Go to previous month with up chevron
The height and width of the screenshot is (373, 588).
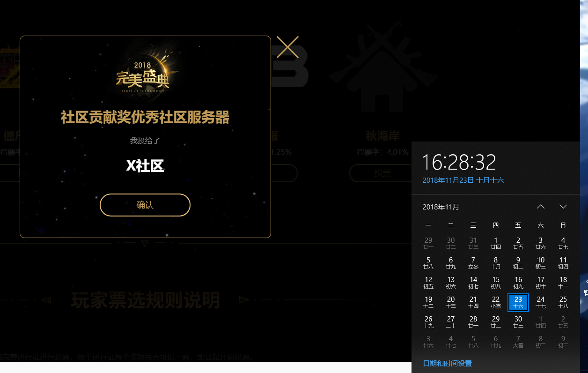(541, 207)
